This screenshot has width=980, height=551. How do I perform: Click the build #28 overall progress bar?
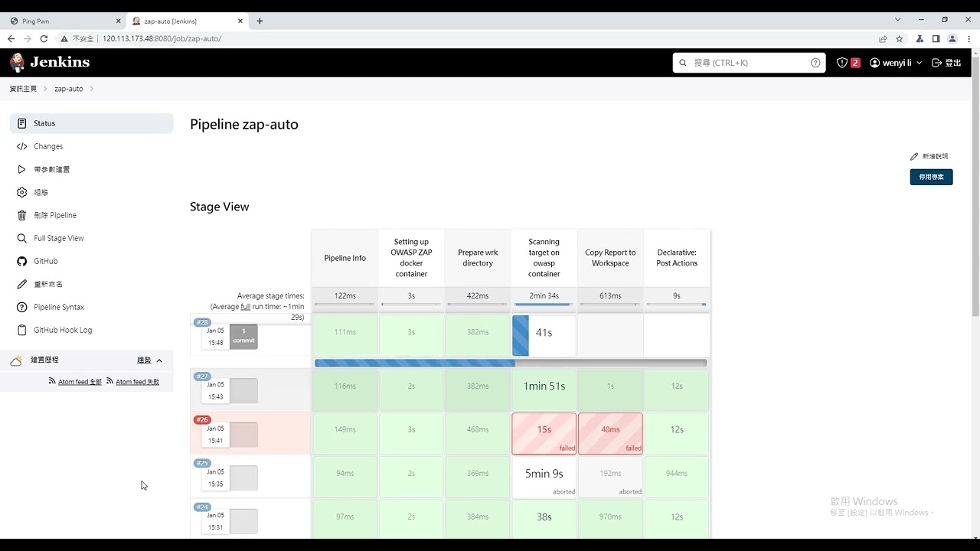pos(511,363)
